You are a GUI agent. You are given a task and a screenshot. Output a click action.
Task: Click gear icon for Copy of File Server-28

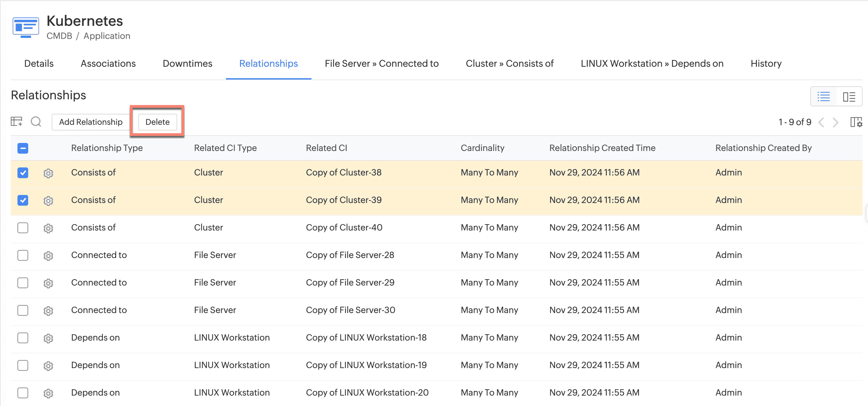[48, 256]
